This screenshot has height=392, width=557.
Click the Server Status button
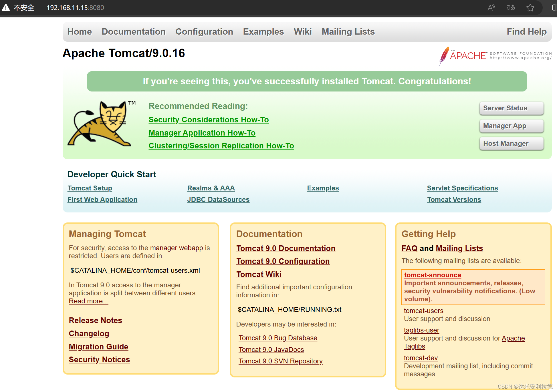[x=512, y=108]
